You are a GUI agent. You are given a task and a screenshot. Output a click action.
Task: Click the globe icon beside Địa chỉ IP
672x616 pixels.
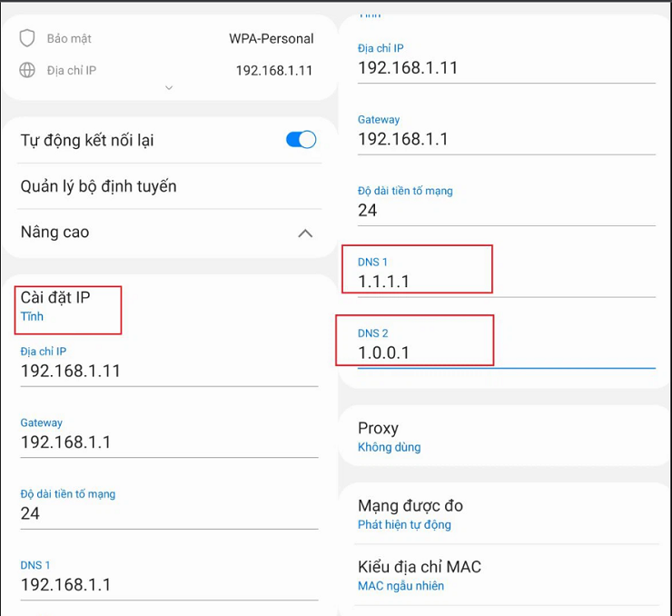(x=27, y=70)
